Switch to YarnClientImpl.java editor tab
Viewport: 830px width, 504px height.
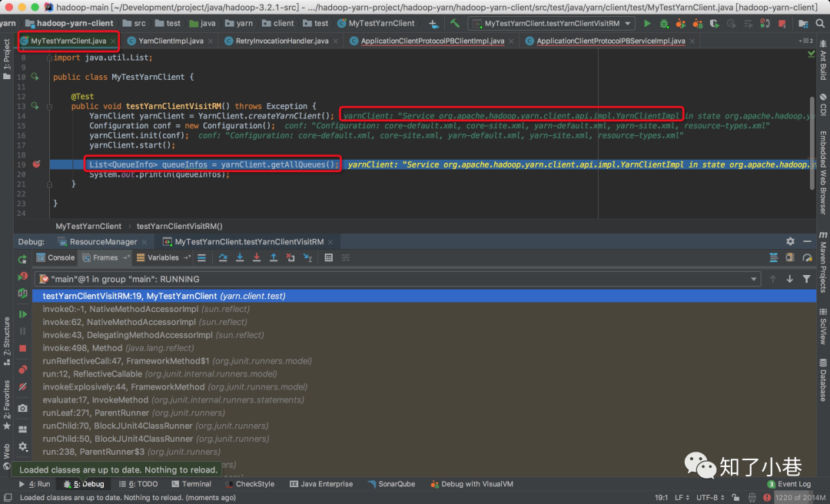[x=171, y=41]
